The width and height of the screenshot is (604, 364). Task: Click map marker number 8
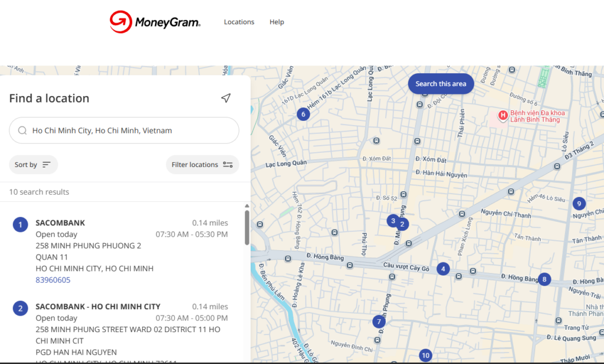[544, 280]
